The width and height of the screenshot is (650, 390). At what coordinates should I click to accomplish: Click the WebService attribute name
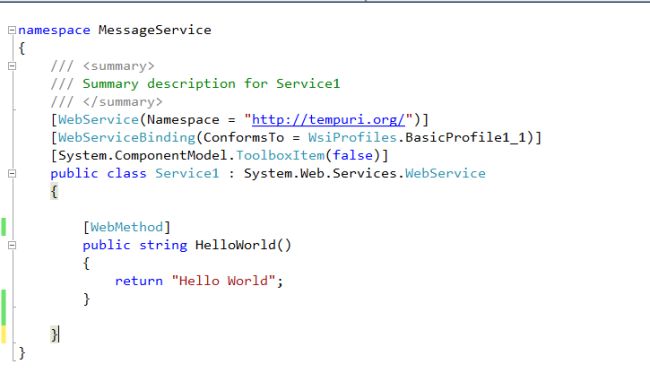click(98, 120)
